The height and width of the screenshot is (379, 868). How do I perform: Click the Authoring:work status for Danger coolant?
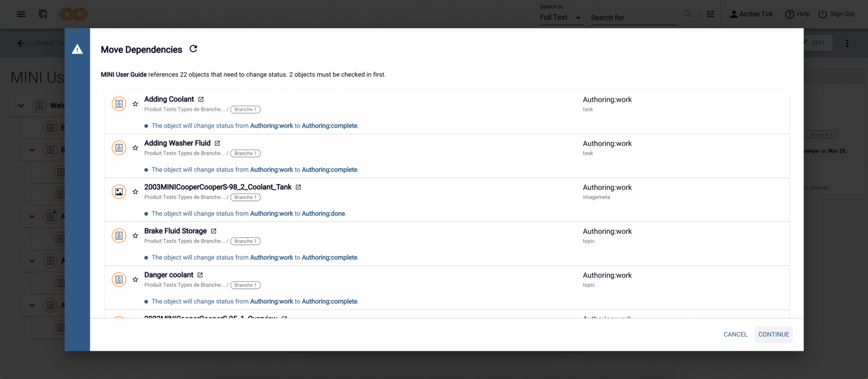(x=607, y=276)
